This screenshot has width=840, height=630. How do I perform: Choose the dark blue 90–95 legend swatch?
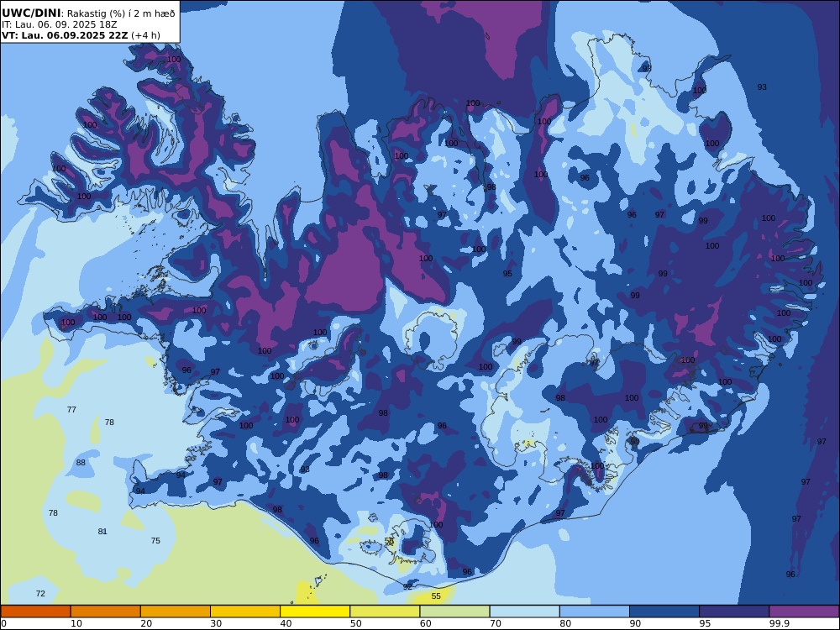click(664, 612)
